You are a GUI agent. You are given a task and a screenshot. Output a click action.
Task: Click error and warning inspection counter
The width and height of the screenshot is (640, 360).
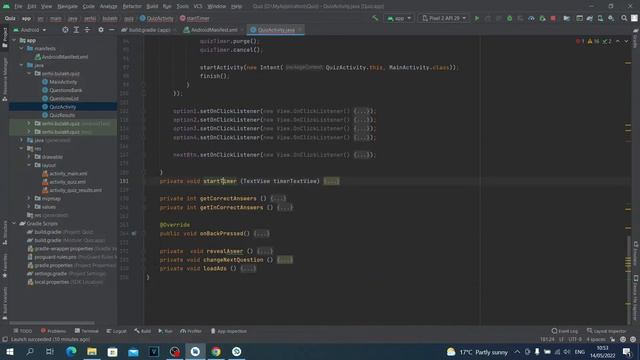(593, 41)
